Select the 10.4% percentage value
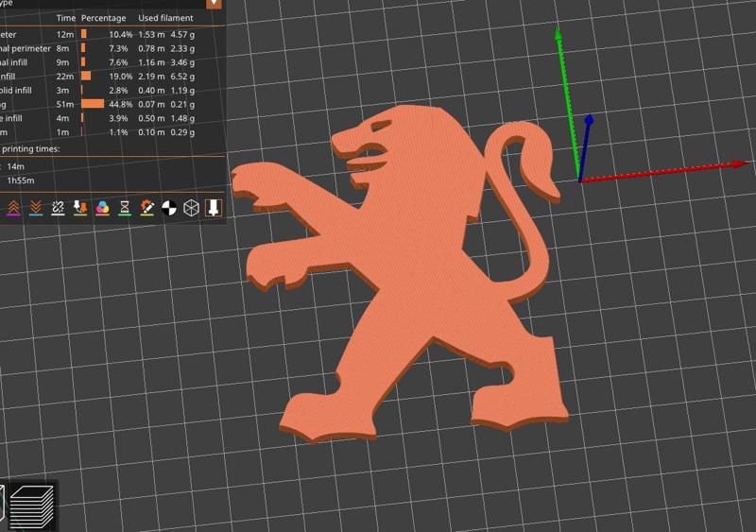Screen dimensions: 756x532 (121, 35)
